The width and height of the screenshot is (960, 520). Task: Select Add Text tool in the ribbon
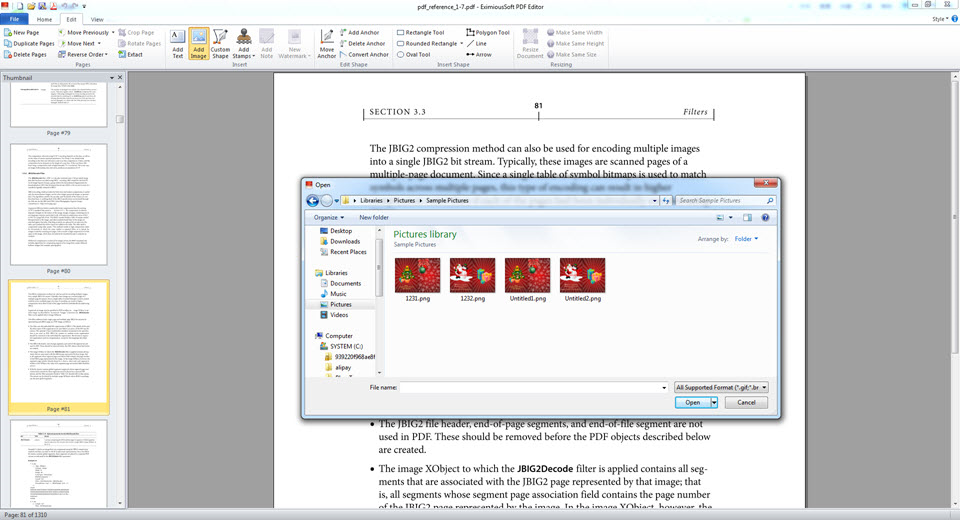coord(178,43)
